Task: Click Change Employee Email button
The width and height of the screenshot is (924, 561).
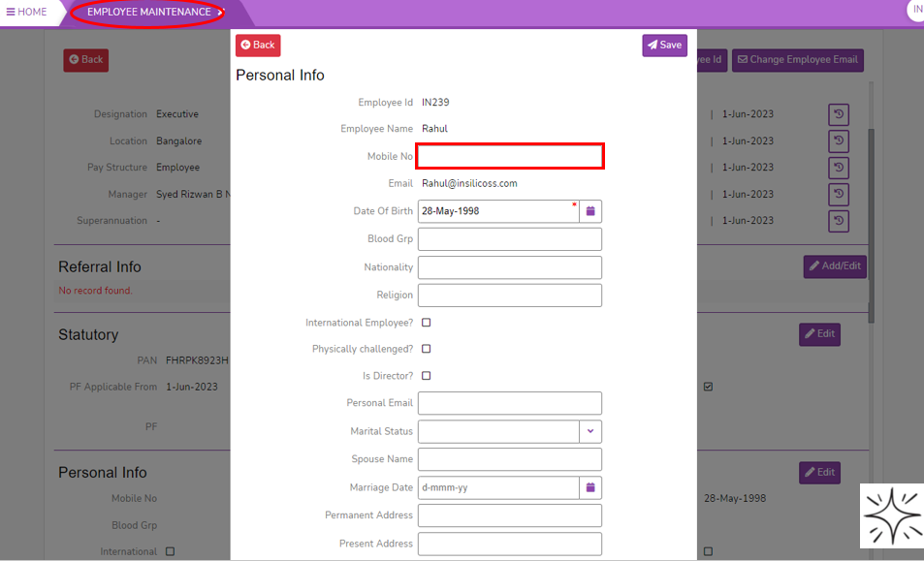Action: 797,60
